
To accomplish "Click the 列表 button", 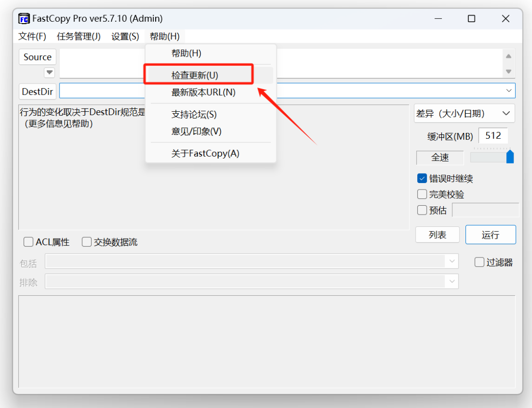I will 437,235.
